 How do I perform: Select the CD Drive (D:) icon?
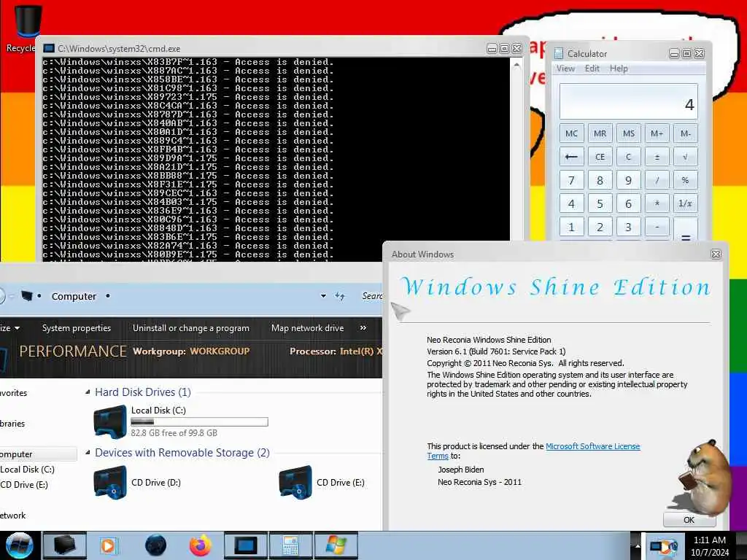pyautogui.click(x=111, y=483)
